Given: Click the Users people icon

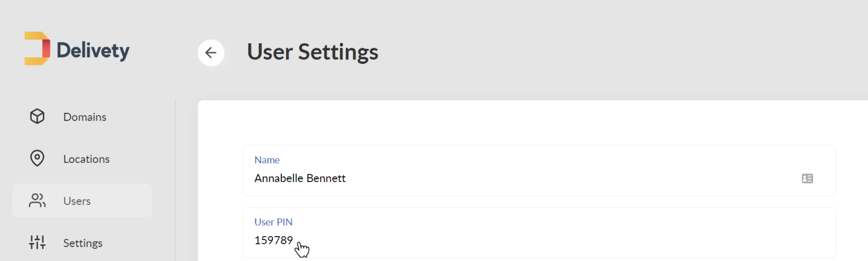Looking at the screenshot, I should 37,200.
